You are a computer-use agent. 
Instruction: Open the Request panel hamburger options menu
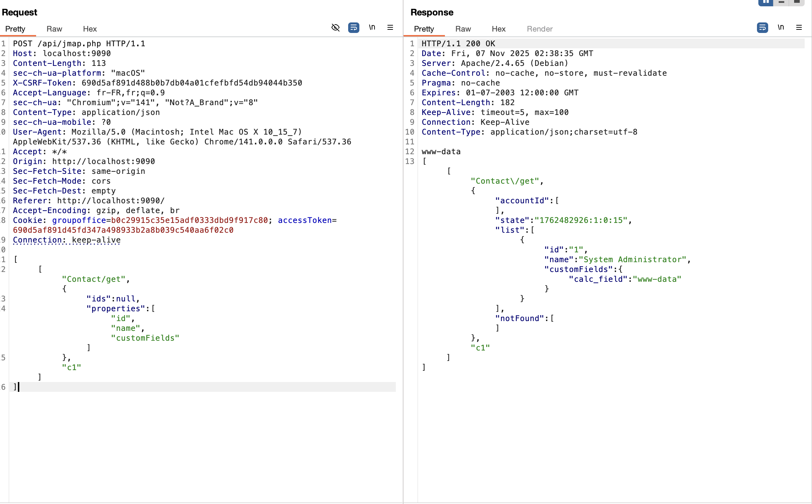tap(390, 27)
